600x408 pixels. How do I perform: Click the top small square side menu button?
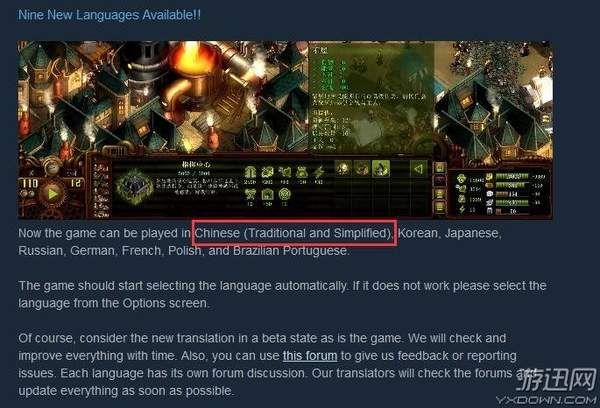[440, 167]
